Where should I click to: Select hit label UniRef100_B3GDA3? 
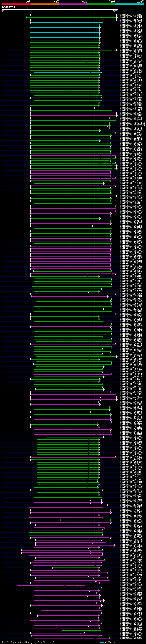[131, 130]
